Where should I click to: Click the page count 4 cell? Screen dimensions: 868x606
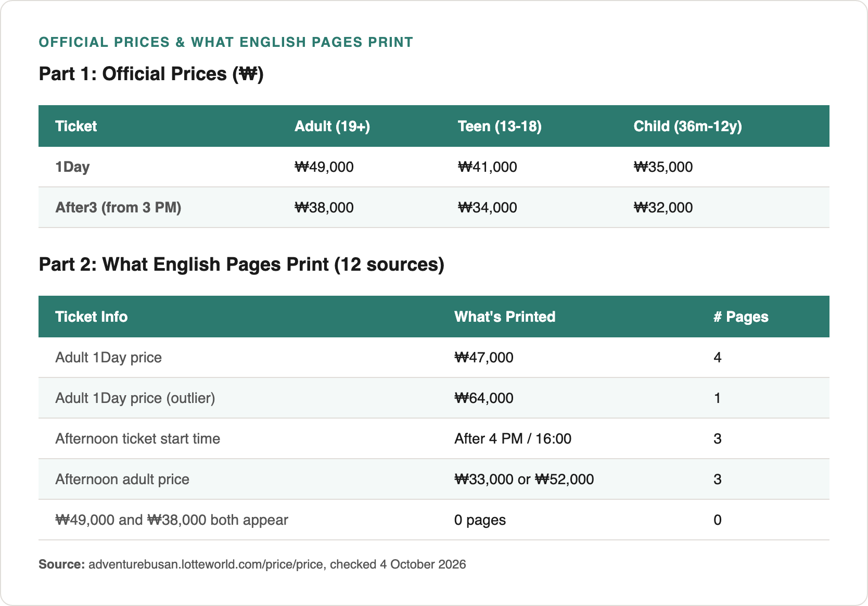pyautogui.click(x=718, y=357)
